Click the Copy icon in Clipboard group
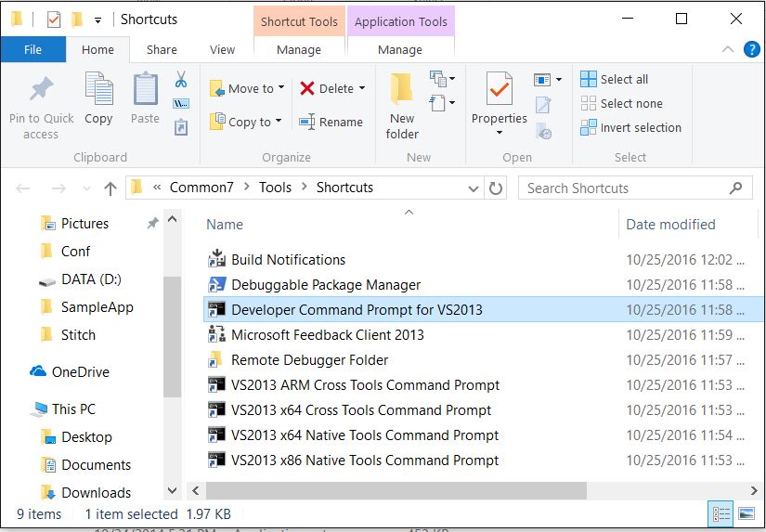The width and height of the screenshot is (766, 532). (x=98, y=90)
